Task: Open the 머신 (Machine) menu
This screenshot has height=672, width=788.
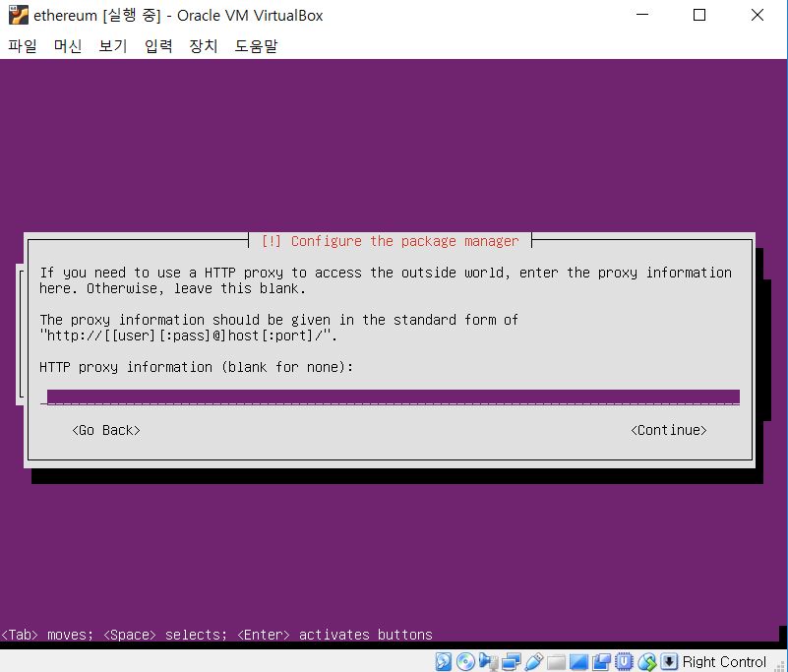Action: [x=68, y=46]
